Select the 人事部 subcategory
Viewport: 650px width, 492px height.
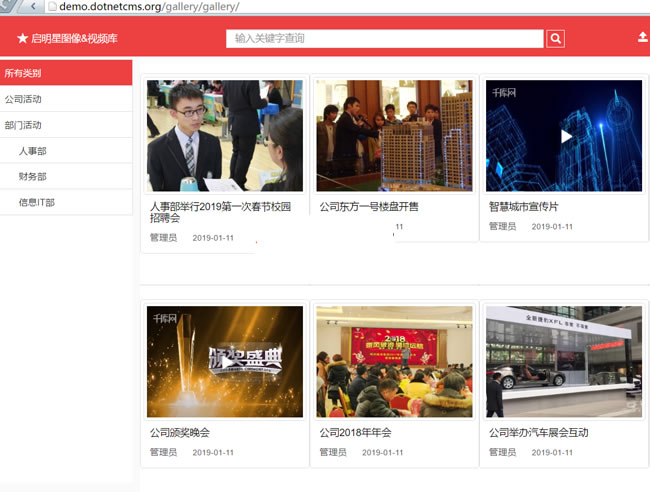click(33, 151)
